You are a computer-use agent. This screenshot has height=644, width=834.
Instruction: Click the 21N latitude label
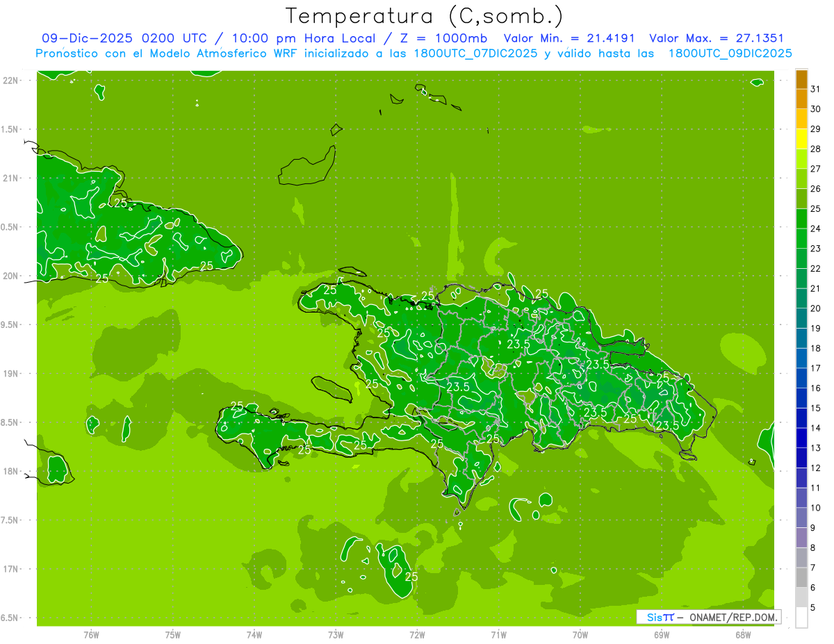(10, 178)
